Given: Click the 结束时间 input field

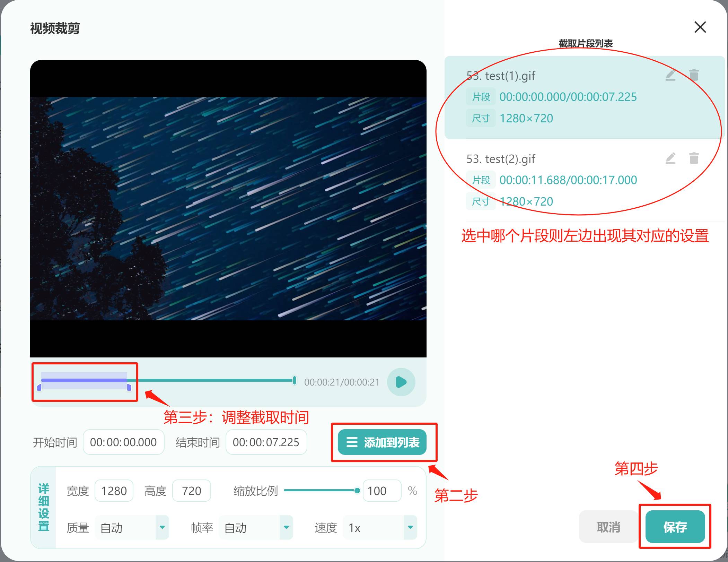Looking at the screenshot, I should click(x=266, y=442).
